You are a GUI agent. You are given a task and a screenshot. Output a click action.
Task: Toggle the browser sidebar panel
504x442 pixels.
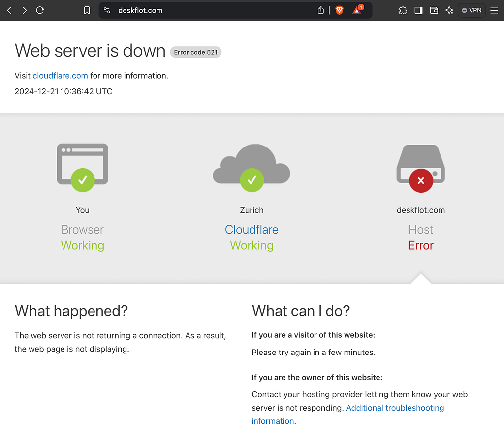418,11
